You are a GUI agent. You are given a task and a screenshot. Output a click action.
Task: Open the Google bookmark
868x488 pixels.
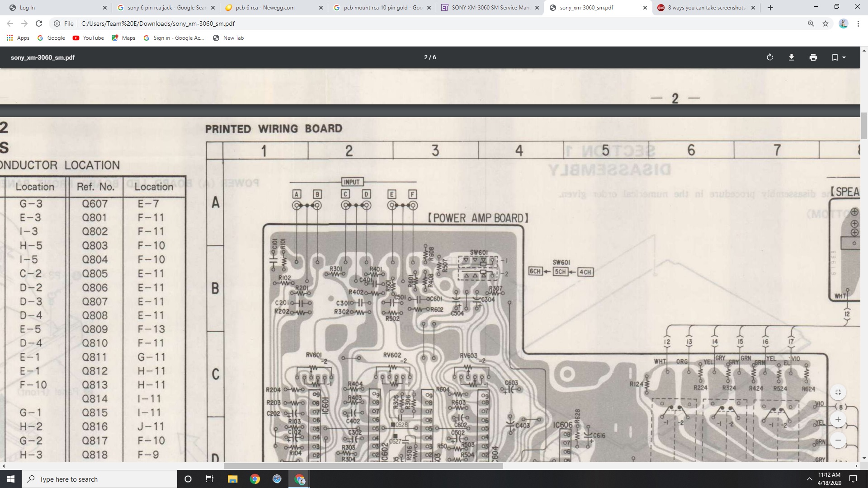[51, 38]
